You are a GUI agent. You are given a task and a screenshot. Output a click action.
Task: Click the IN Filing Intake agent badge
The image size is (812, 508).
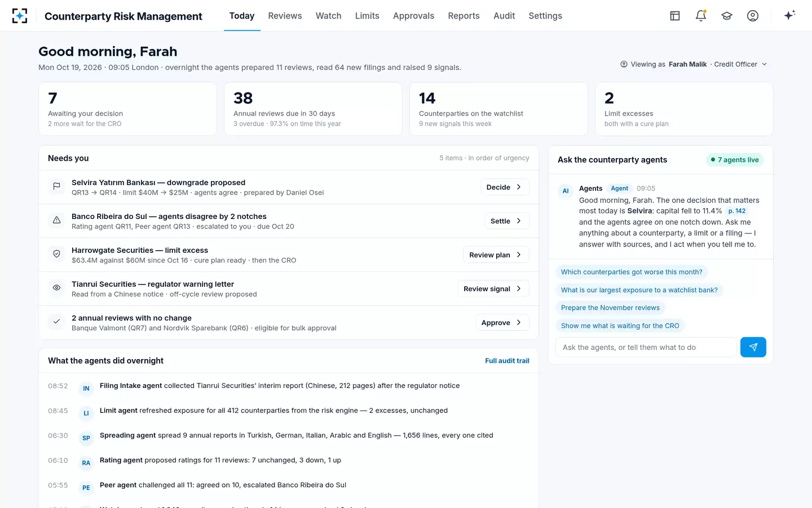[x=86, y=388]
